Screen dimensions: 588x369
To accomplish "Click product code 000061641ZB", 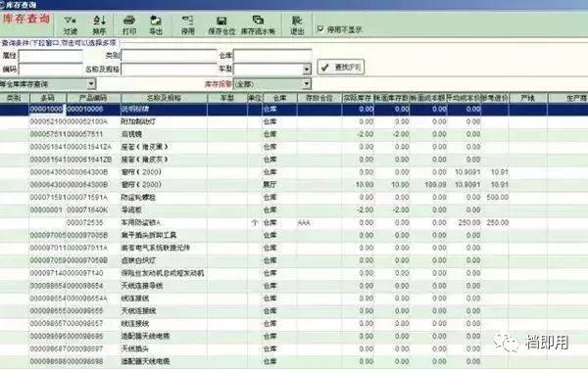I will [x=89, y=160].
